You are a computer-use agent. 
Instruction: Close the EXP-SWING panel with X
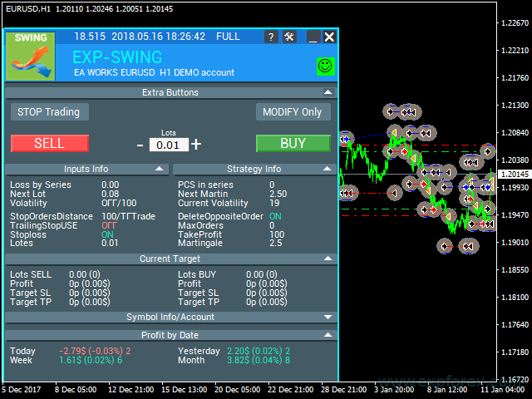[329, 37]
